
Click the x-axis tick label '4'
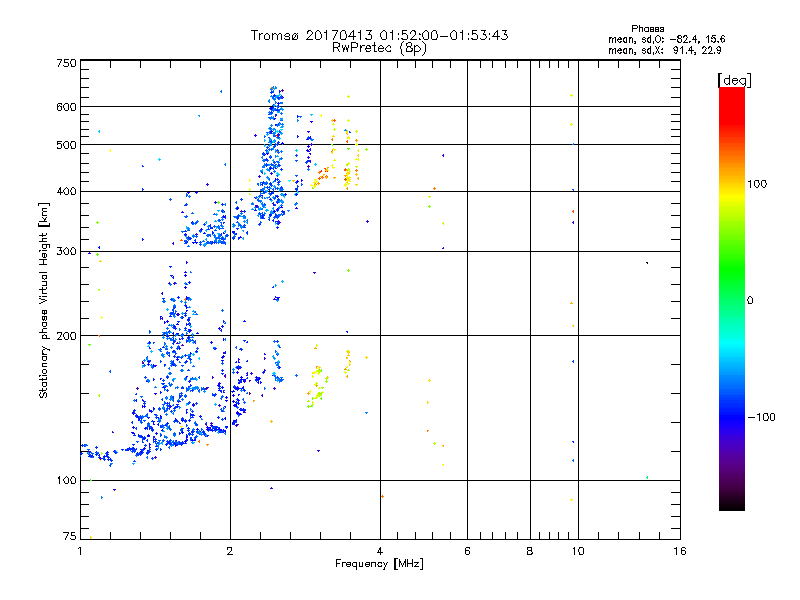[x=380, y=551]
